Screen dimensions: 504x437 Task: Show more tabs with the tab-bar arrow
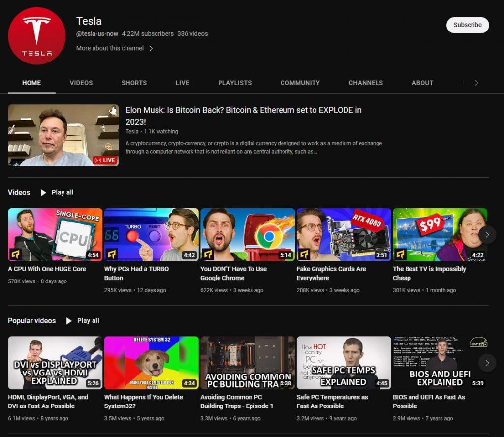click(x=476, y=83)
